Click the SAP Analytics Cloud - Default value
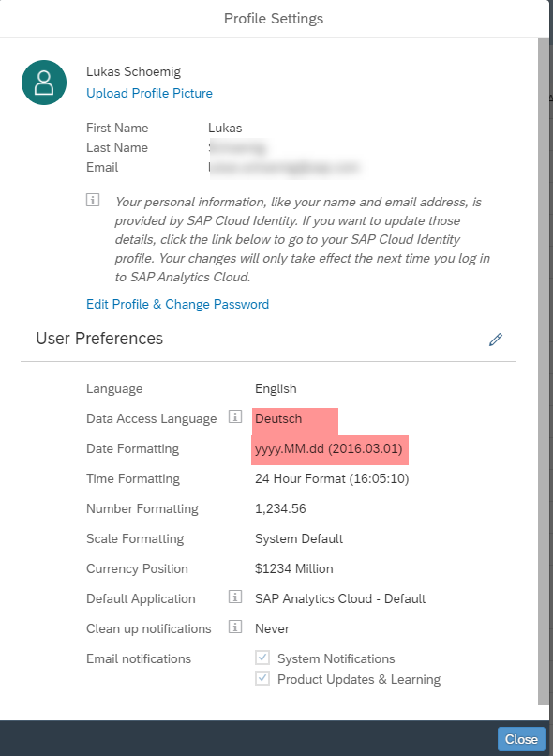 click(x=340, y=598)
